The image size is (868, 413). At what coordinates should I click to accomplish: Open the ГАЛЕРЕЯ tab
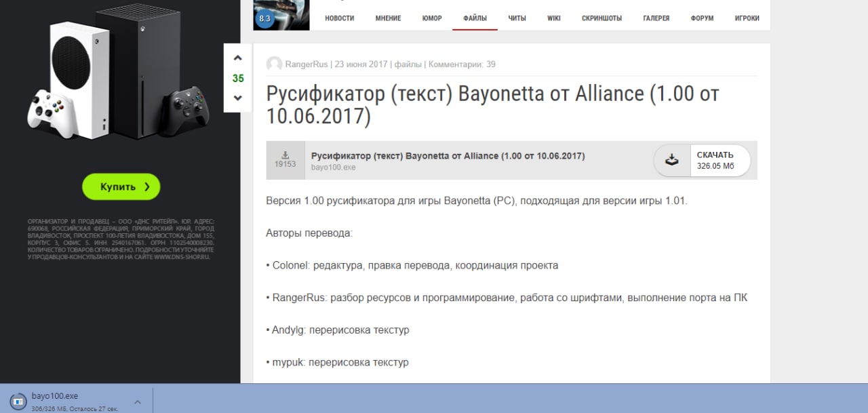tap(657, 18)
